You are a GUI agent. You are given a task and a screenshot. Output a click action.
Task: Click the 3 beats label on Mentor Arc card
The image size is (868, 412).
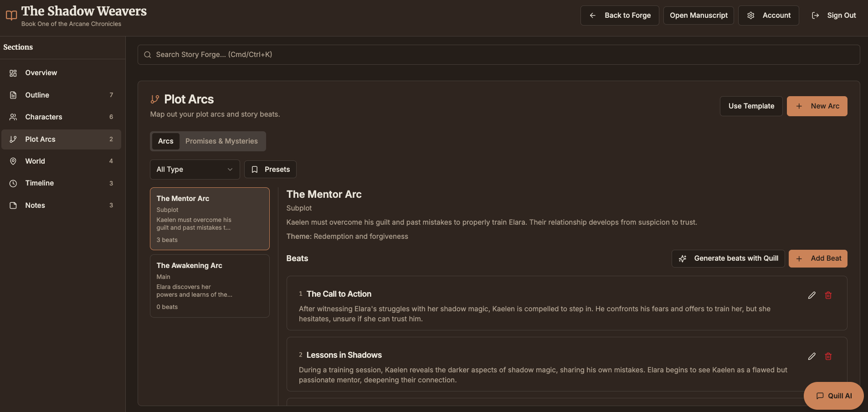pyautogui.click(x=167, y=240)
